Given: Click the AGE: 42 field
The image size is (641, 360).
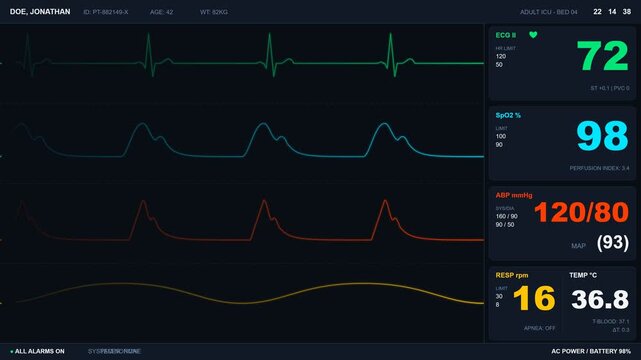Looking at the screenshot, I should point(161,12).
